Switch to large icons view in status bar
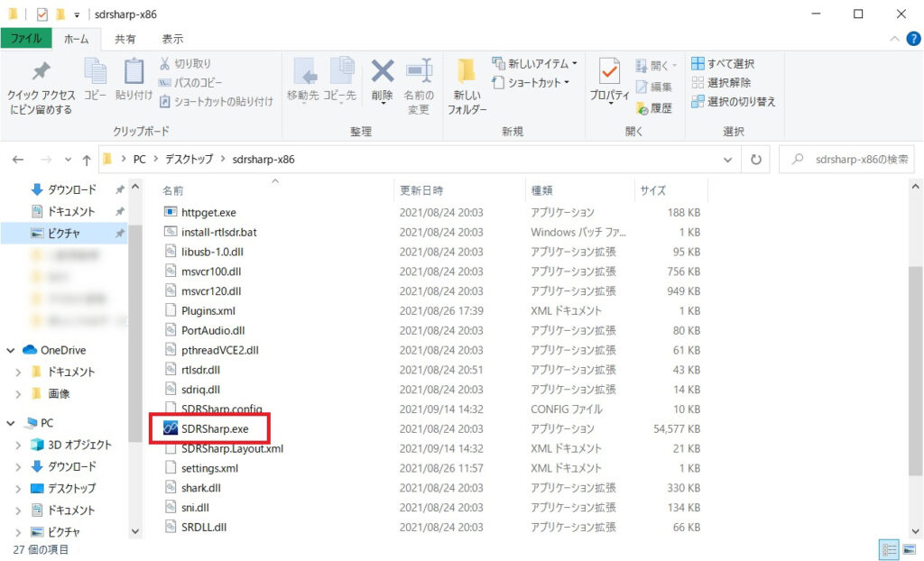Image resolution: width=924 pixels, height=561 pixels. [910, 550]
